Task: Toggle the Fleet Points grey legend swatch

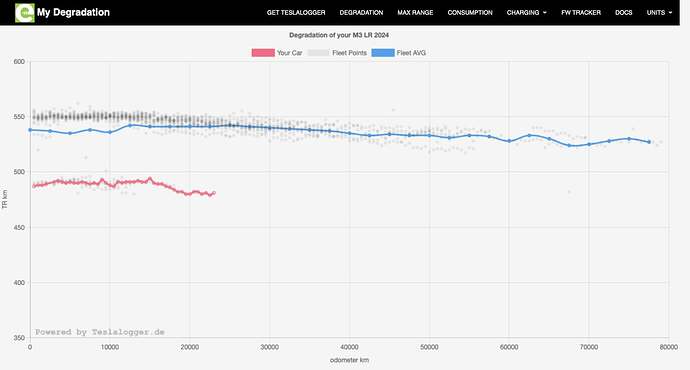Action: point(319,53)
